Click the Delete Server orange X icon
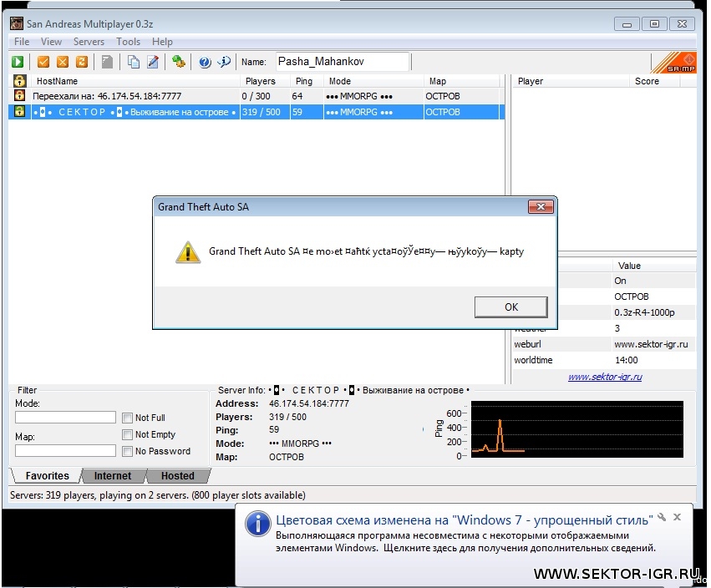The height and width of the screenshot is (588, 711). [63, 62]
